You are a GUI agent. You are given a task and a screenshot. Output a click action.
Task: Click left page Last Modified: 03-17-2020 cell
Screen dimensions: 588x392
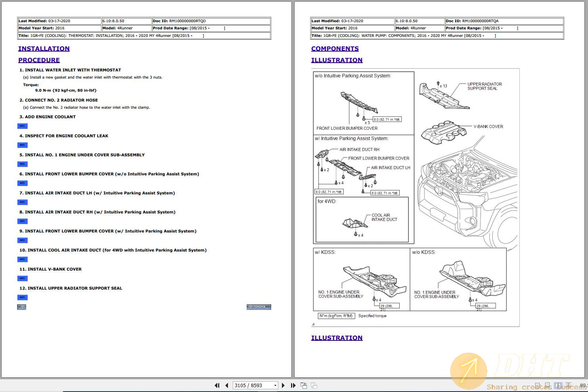click(59, 21)
